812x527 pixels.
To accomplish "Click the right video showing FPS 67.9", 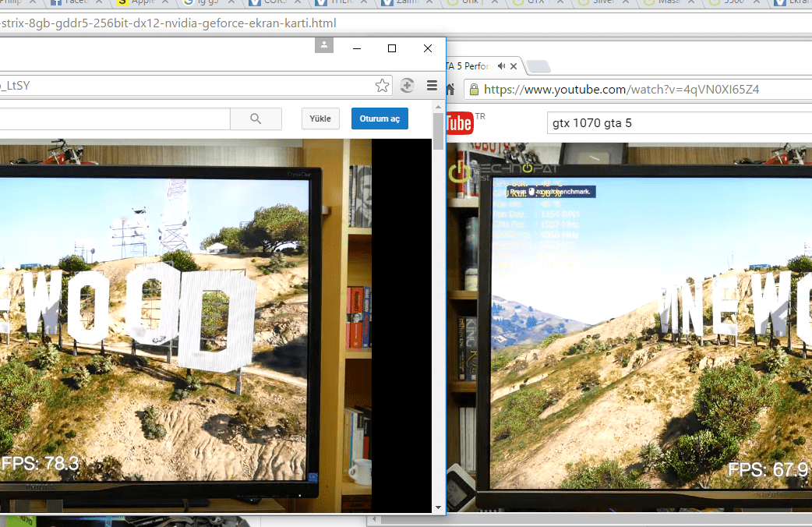I will (629, 327).
